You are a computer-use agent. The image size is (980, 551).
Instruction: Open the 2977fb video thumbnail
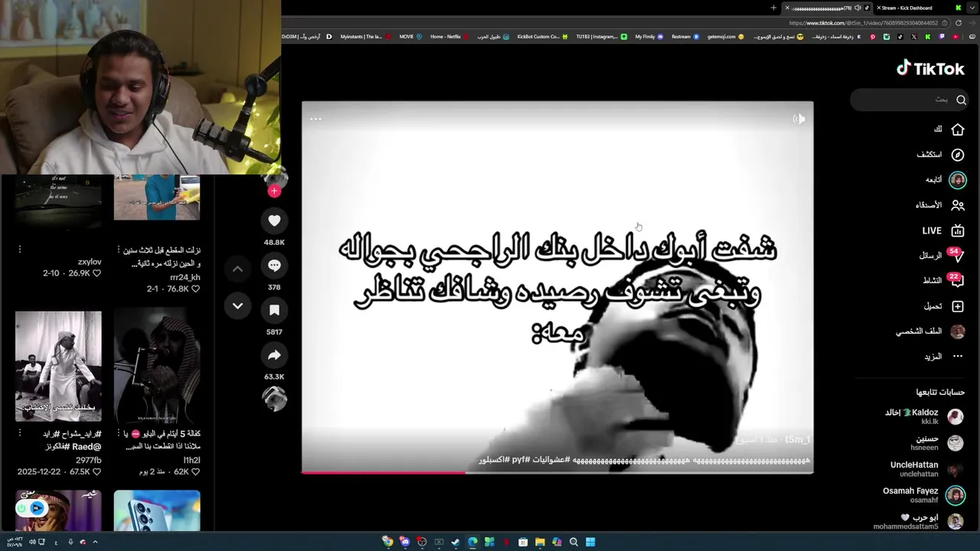point(58,366)
